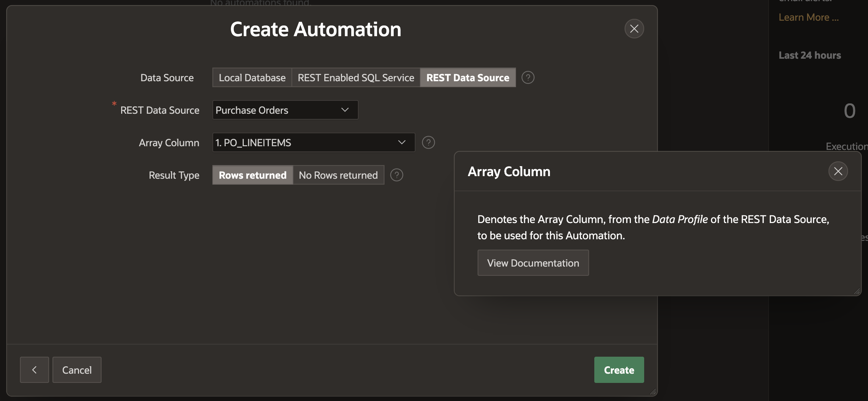Viewport: 868px width, 401px height.
Task: Click the Cancel button
Action: pos(77,370)
